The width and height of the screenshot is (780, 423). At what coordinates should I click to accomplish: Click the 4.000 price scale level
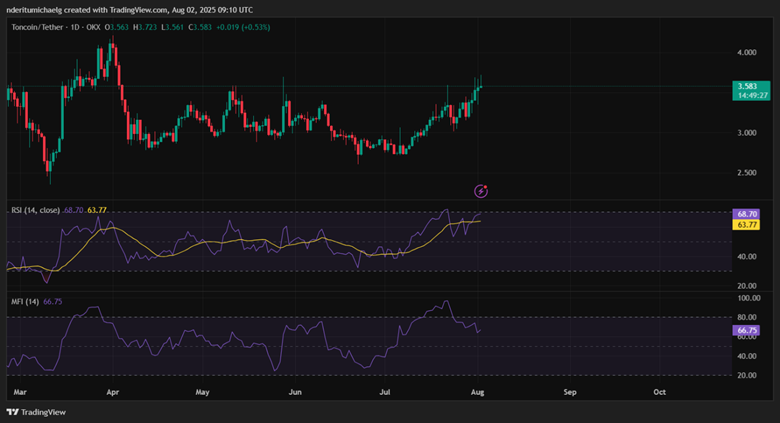click(x=747, y=51)
